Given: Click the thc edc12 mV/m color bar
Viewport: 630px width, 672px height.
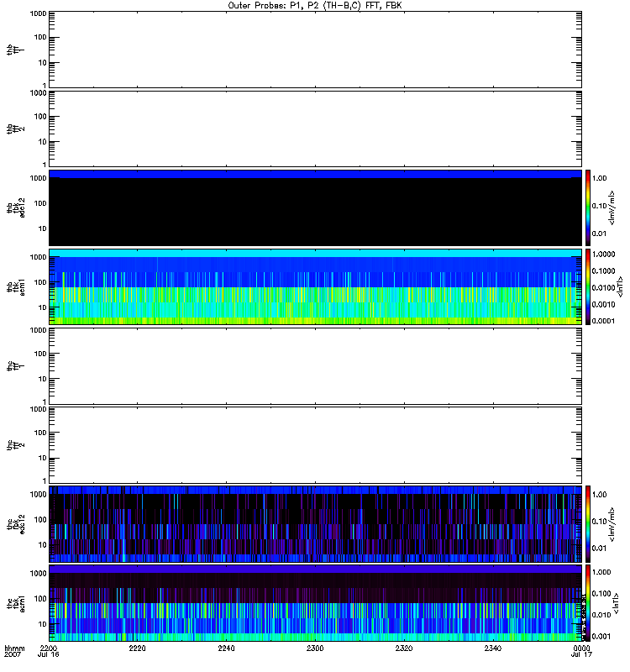Looking at the screenshot, I should [x=589, y=523].
